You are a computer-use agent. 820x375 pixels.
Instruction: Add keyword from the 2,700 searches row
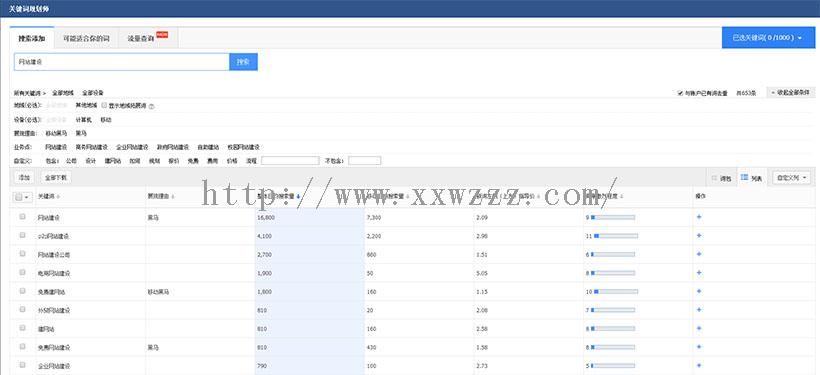[x=699, y=254]
